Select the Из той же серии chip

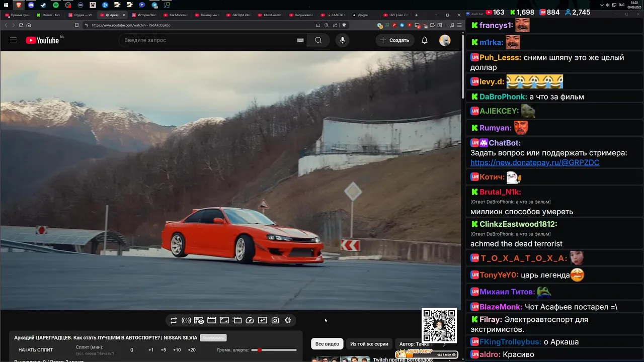click(x=369, y=344)
